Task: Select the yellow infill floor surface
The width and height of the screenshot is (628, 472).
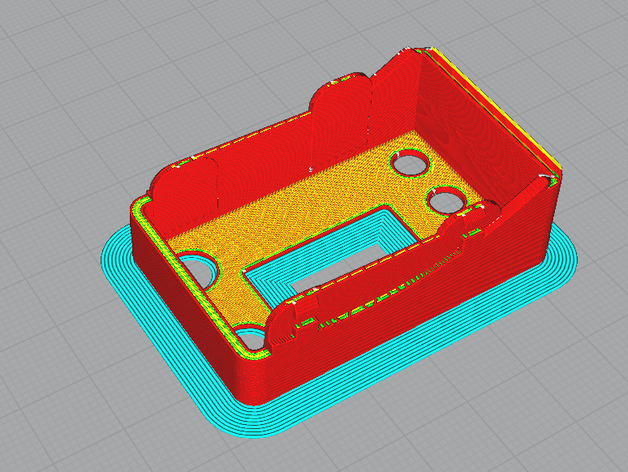Action: [x=300, y=200]
